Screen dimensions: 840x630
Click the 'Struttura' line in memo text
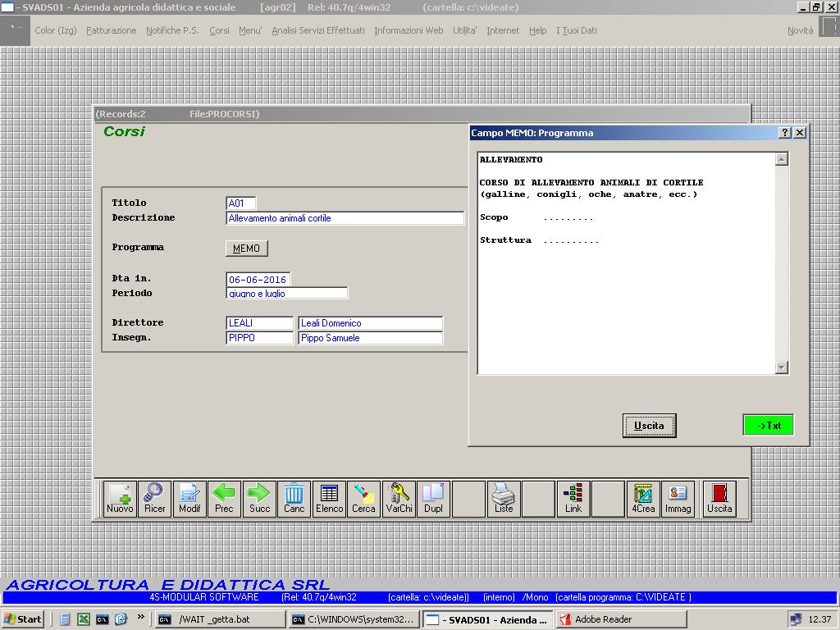tap(540, 240)
